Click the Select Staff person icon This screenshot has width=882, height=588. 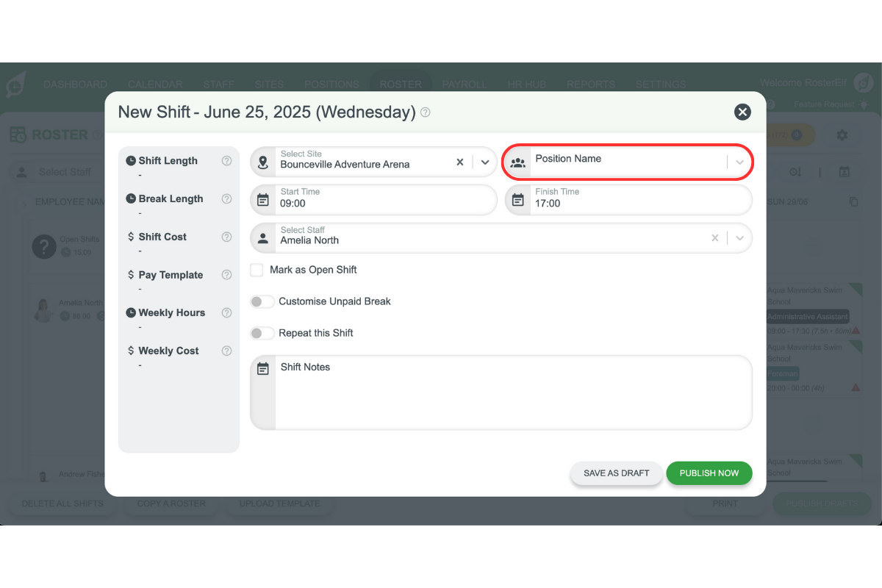click(x=262, y=238)
